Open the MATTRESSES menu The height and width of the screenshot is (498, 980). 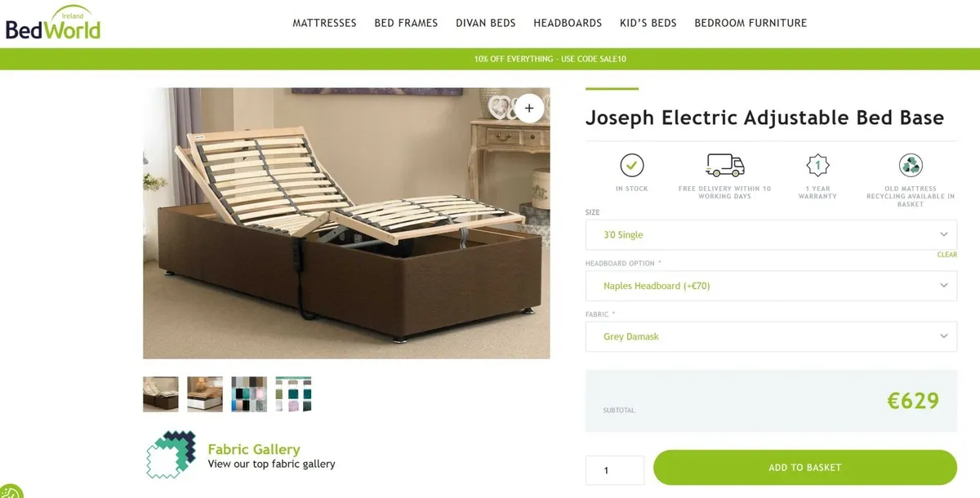324,23
